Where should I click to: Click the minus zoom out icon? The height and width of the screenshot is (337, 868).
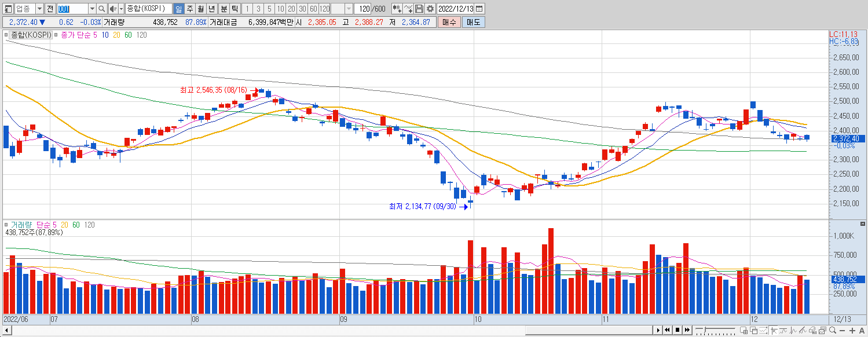[843, 330]
